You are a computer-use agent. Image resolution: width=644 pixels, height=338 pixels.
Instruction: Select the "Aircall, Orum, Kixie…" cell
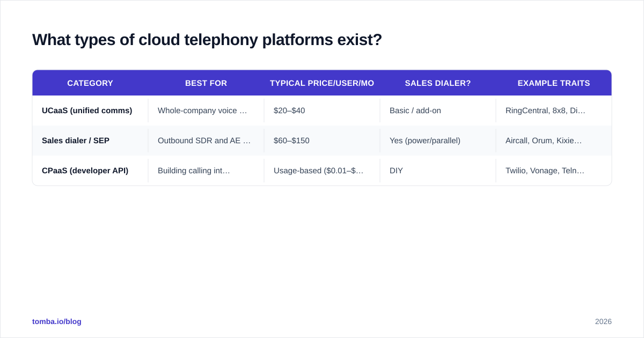[554, 141]
